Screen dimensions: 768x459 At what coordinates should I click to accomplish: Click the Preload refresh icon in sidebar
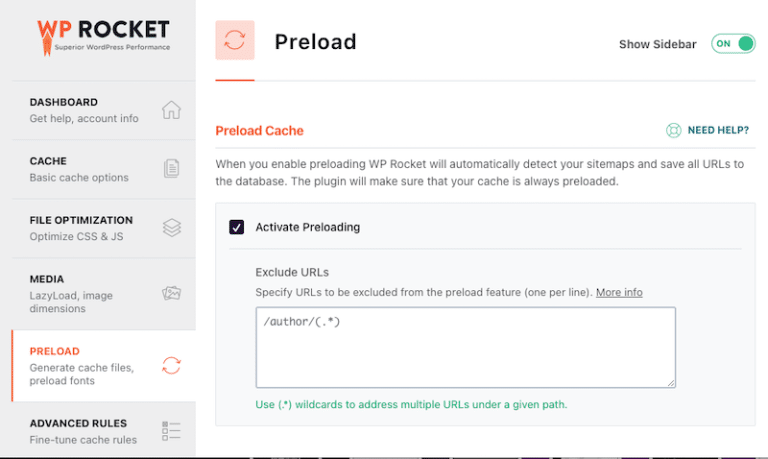(x=171, y=366)
